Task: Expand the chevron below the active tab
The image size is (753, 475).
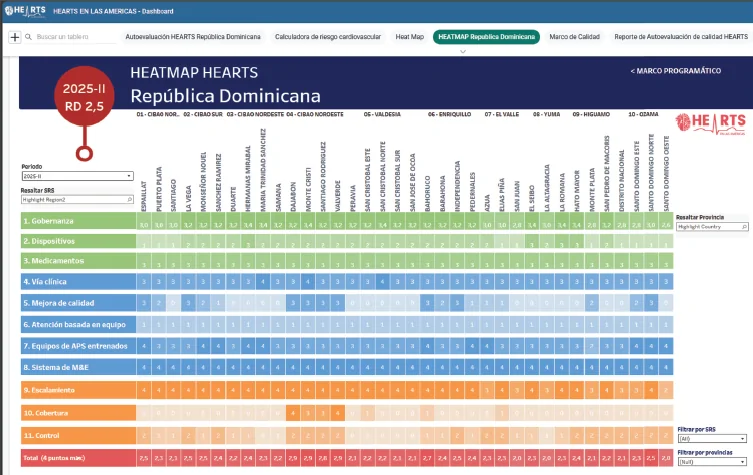Action: click(x=463, y=51)
